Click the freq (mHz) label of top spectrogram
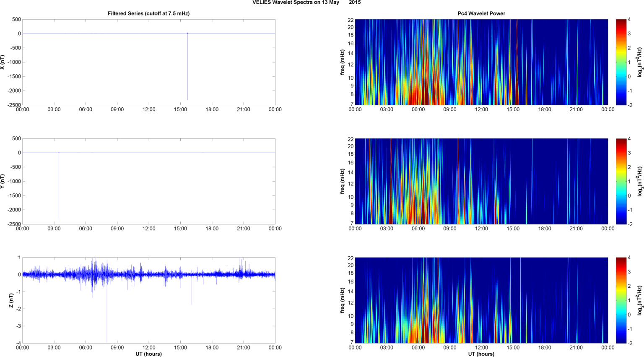644x357 pixels. pos(343,62)
